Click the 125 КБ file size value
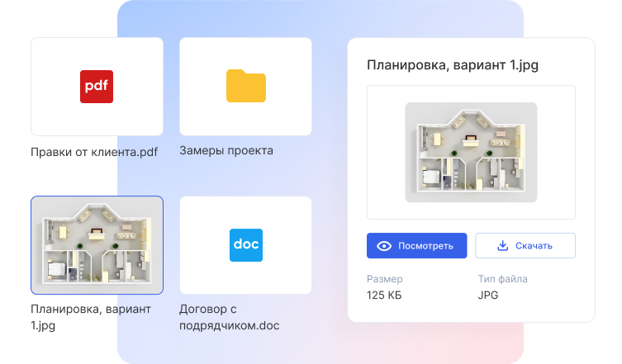622x364 pixels. point(387,295)
